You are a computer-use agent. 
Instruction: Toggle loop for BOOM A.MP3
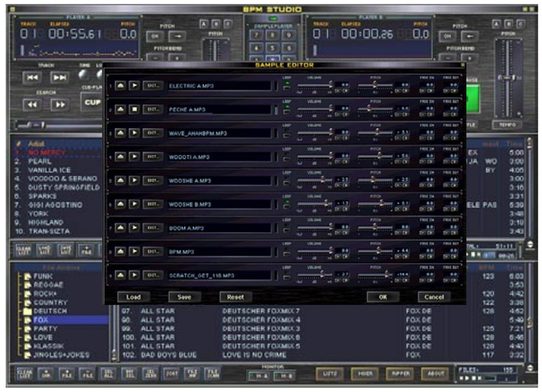287,230
